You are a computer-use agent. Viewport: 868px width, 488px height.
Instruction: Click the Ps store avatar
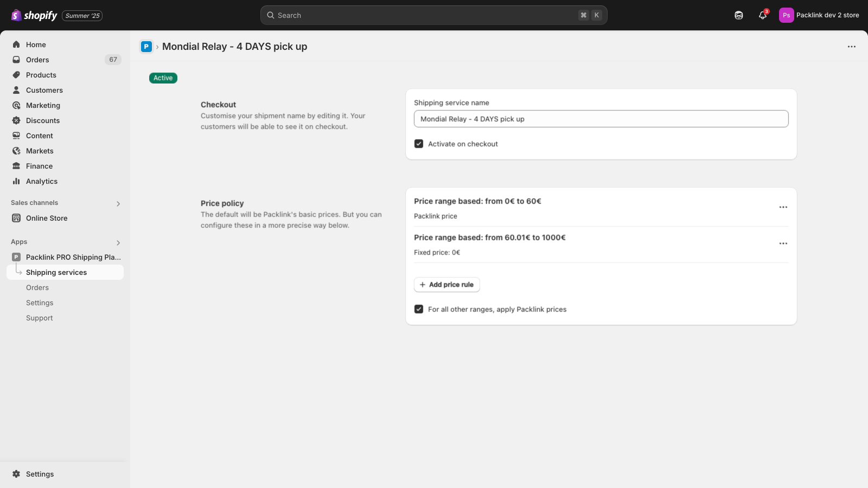point(786,15)
